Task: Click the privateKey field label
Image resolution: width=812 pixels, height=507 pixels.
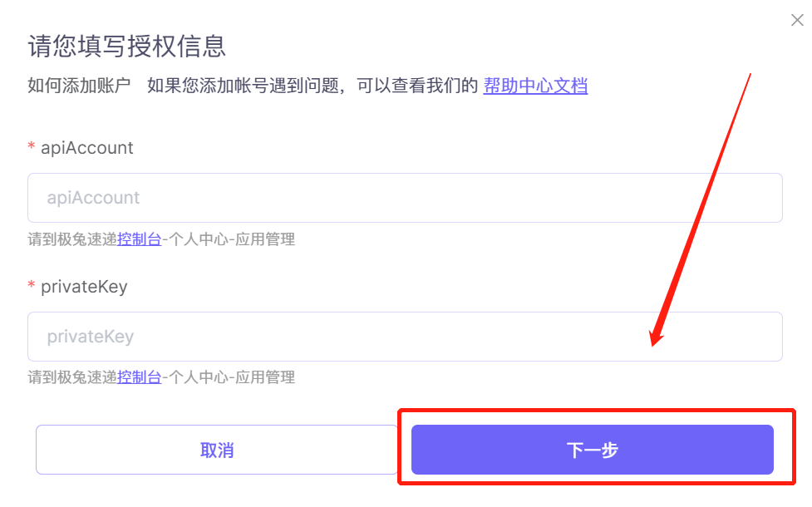Action: (84, 287)
